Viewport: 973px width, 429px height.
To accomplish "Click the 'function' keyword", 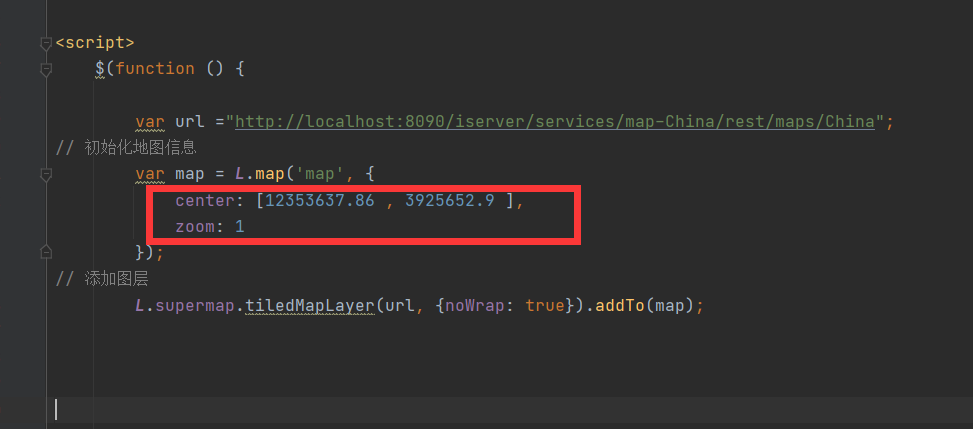I will pos(155,68).
